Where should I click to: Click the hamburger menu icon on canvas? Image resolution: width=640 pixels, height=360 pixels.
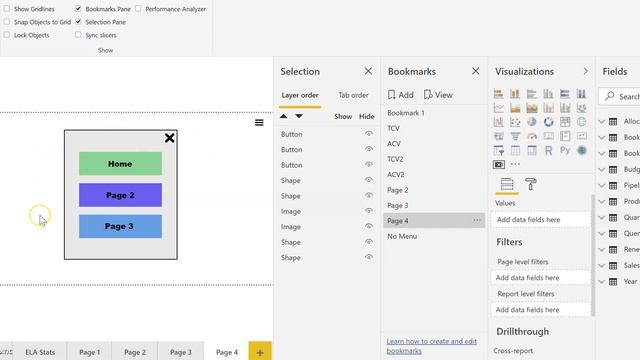click(259, 122)
